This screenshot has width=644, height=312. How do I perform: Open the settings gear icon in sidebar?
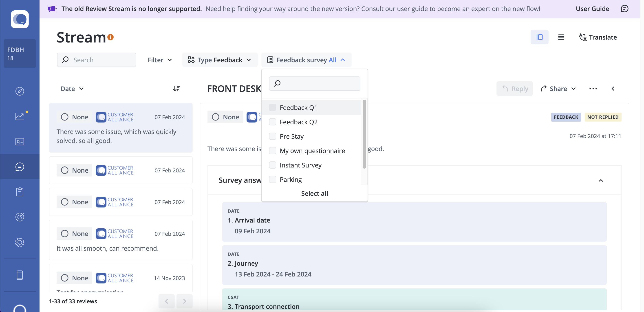point(20,242)
